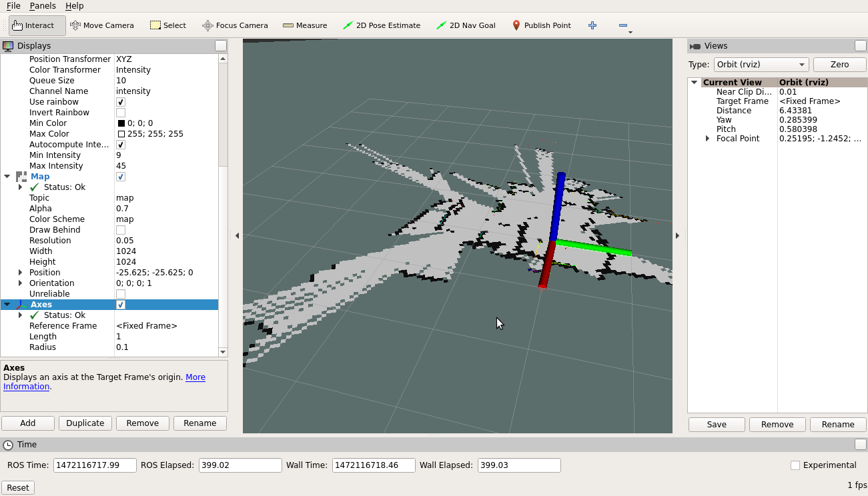This screenshot has width=868, height=496.
Task: Collapse the Map display tree
Action: click(7, 177)
